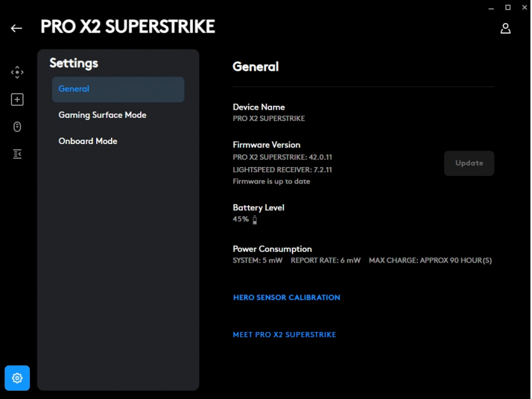Select the mouse-shaped icon in left sidebar

point(17,127)
